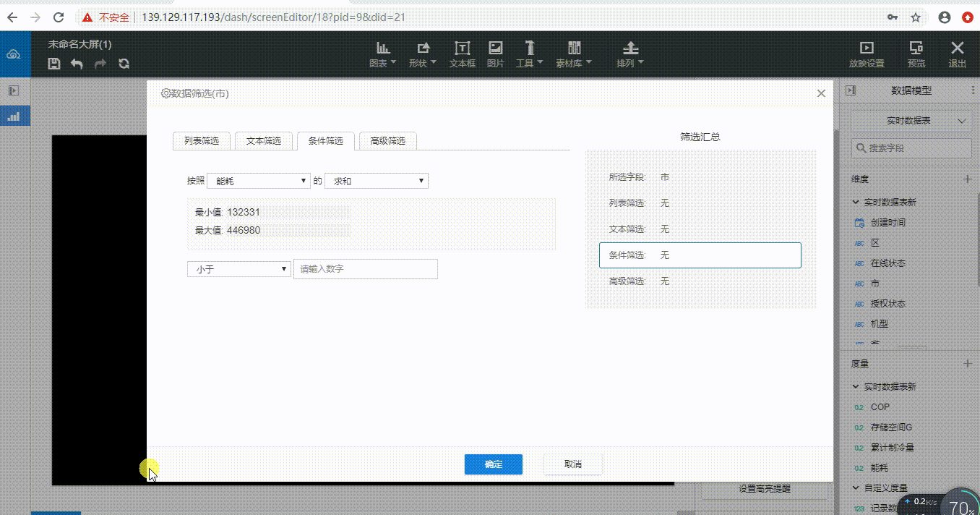The image size is (980, 515).
Task: Click the 确定 confirm button
Action: click(494, 464)
